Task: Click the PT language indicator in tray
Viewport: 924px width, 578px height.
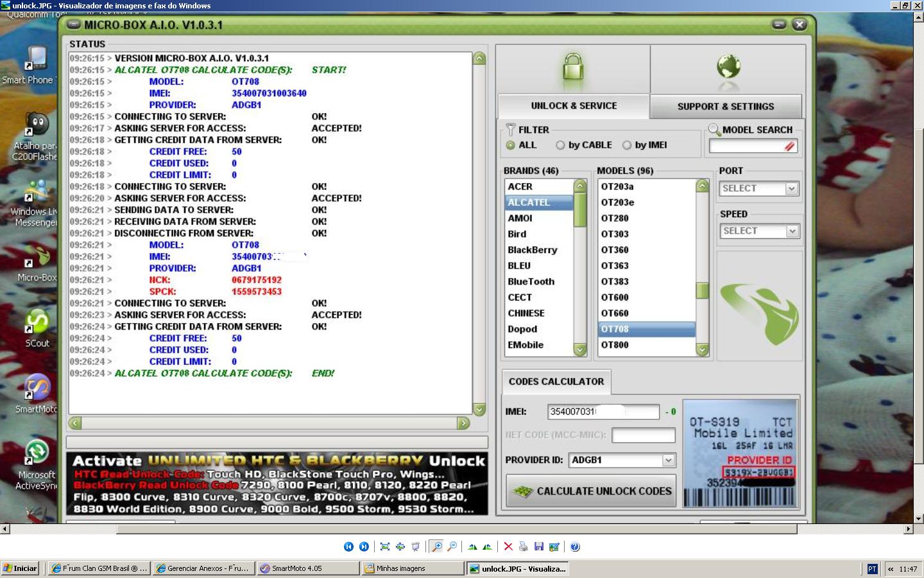Action: coord(872,569)
